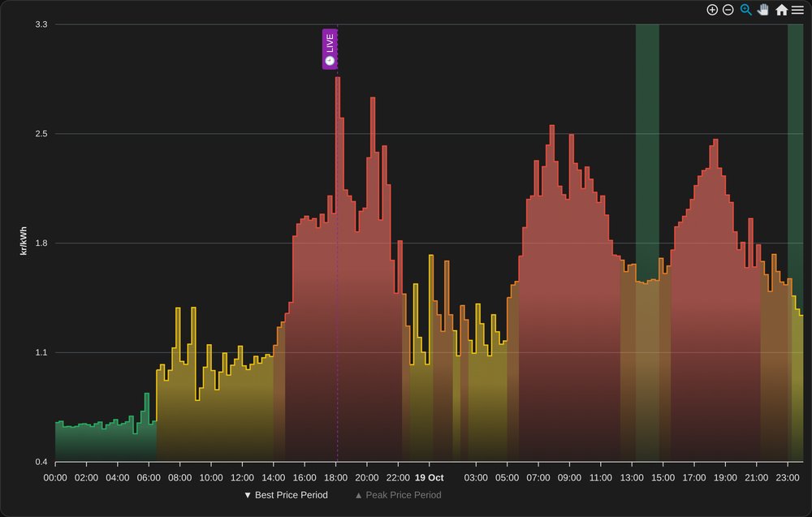Click the 0.4 y-axis value

41,462
